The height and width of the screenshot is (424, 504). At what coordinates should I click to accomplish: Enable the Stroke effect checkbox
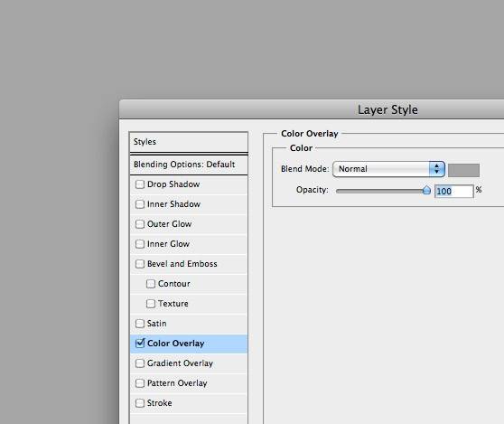click(140, 403)
